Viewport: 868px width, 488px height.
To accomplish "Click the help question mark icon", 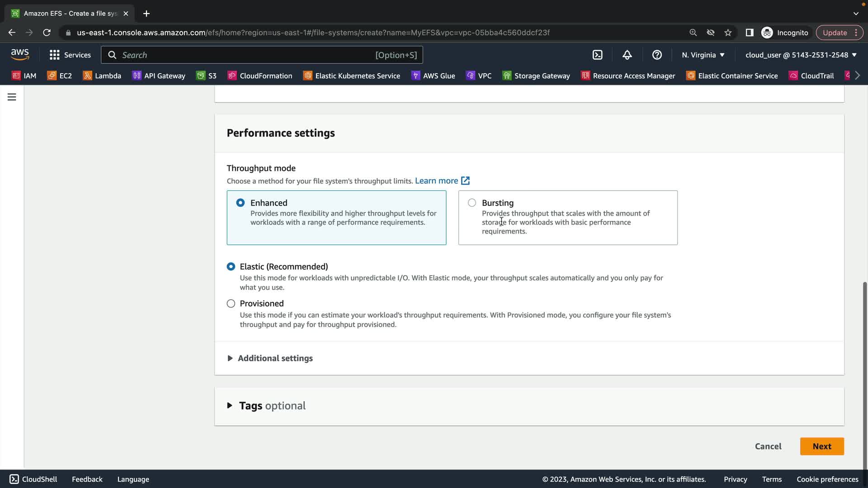I will [x=657, y=55].
